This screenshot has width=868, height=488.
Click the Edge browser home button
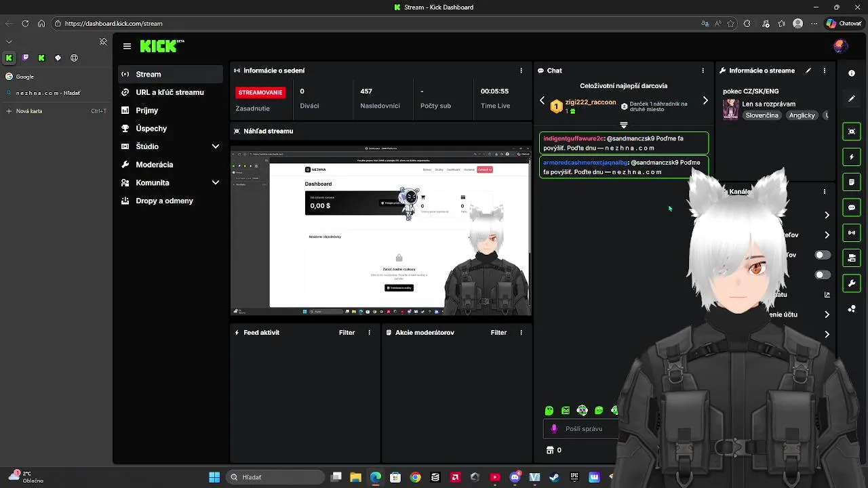(41, 23)
